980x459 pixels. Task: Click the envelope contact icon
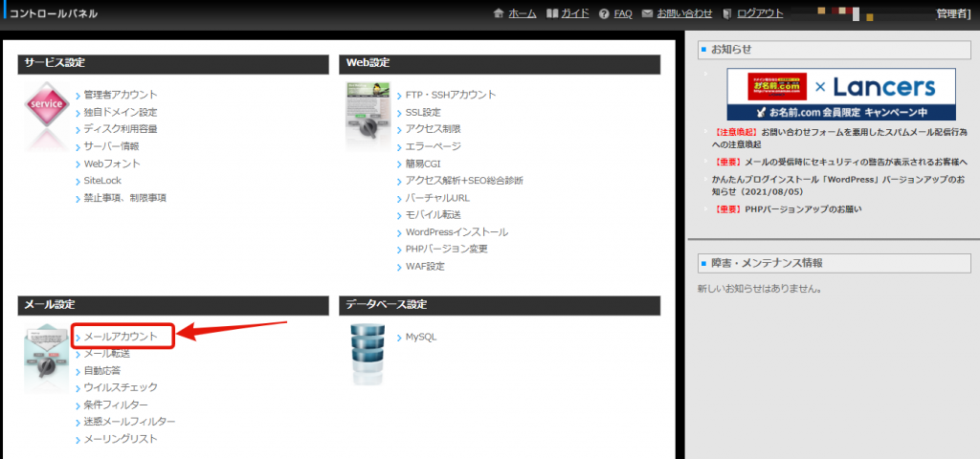coord(647,13)
